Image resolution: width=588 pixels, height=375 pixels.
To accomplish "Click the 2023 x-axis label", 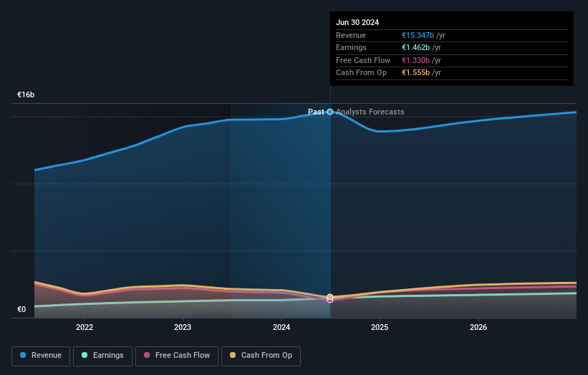I will 183,327.
